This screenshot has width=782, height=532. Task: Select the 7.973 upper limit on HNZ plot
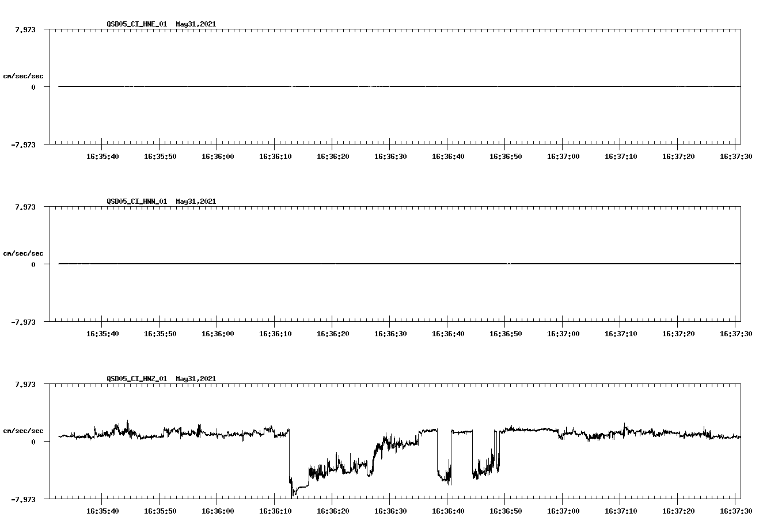(25, 385)
